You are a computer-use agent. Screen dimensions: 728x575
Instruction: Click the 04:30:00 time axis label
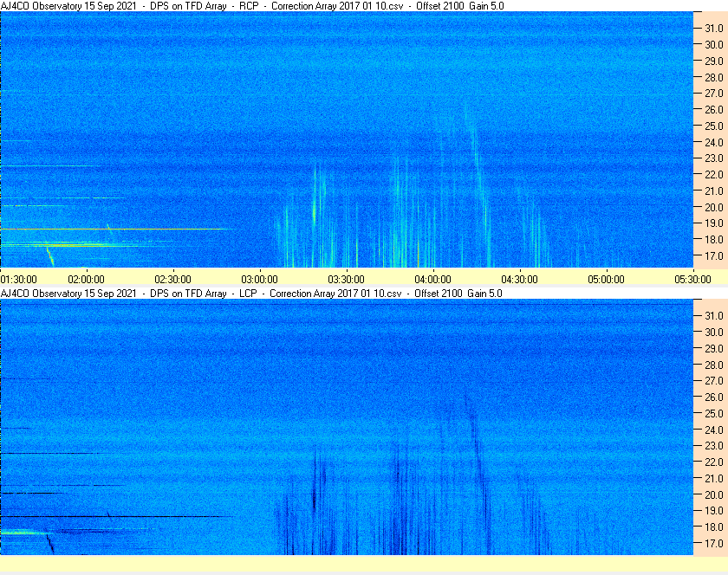point(519,280)
